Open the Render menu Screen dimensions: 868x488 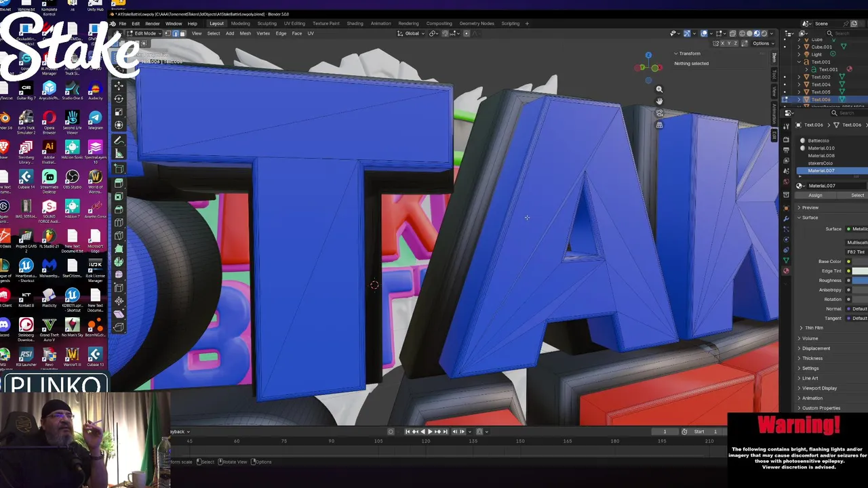(153, 24)
